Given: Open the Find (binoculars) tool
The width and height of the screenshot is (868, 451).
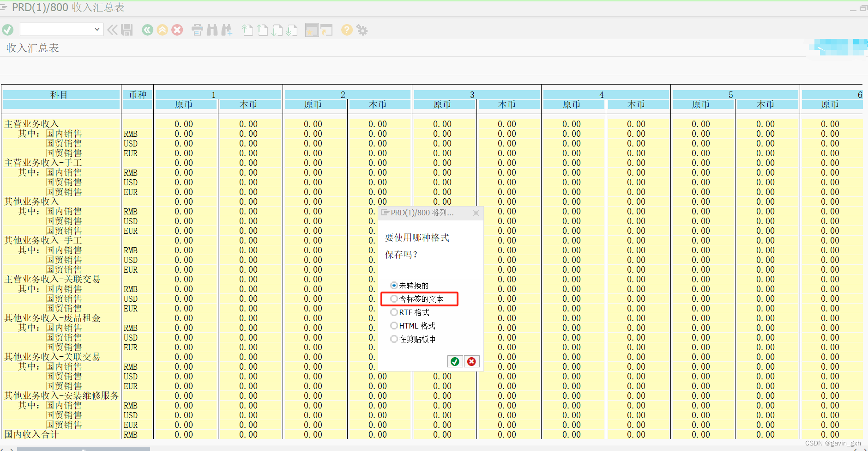Looking at the screenshot, I should pyautogui.click(x=212, y=30).
